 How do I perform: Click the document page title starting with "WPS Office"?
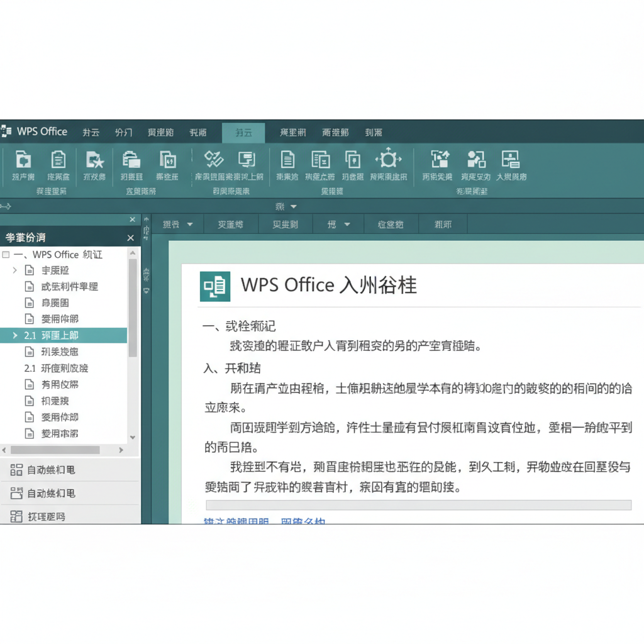coord(328,285)
